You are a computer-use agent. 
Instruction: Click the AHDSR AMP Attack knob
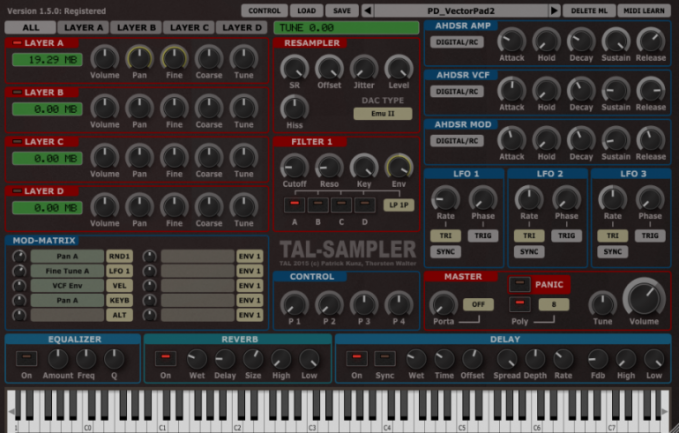point(512,41)
